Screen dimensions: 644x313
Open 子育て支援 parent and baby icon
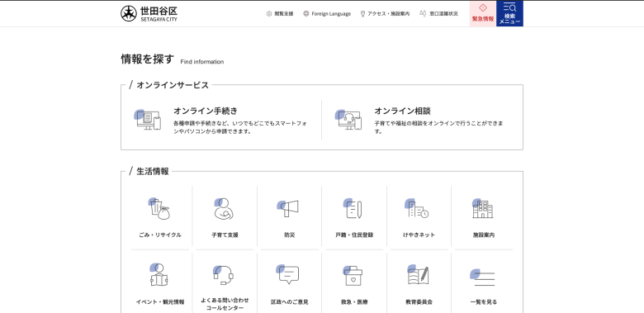[224, 209]
